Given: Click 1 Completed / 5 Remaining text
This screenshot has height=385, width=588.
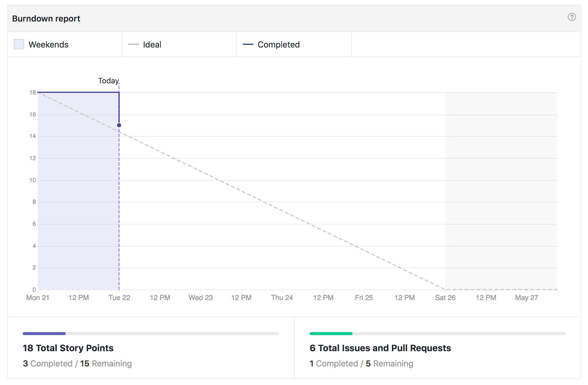Looking at the screenshot, I should click(x=361, y=363).
